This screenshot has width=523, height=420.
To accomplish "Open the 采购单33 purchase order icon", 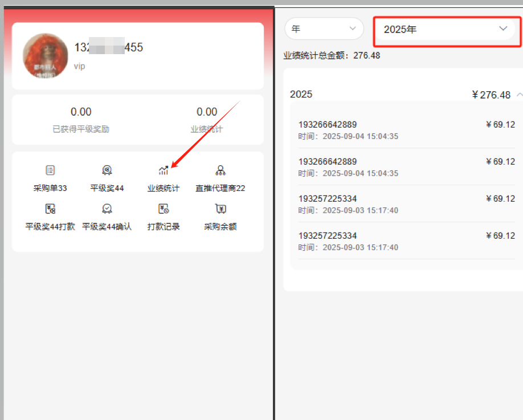I will pos(50,170).
